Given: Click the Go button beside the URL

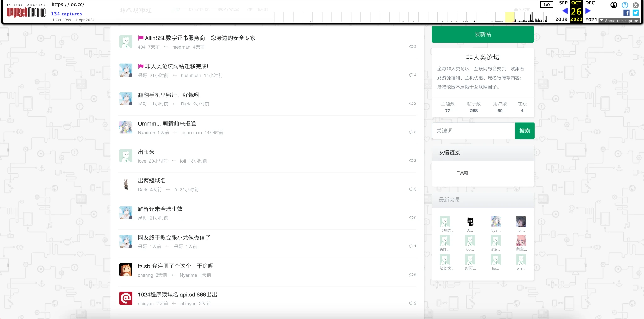Looking at the screenshot, I should click(x=547, y=4).
